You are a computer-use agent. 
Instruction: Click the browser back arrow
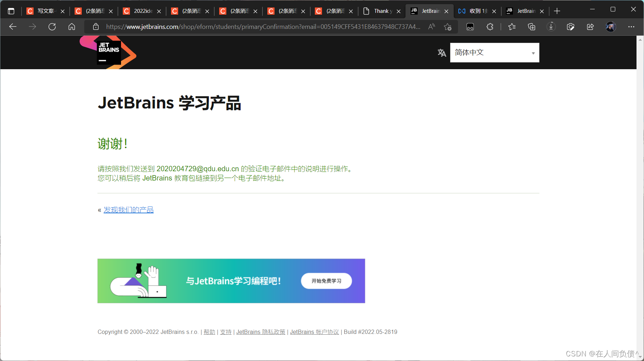[x=13, y=27]
